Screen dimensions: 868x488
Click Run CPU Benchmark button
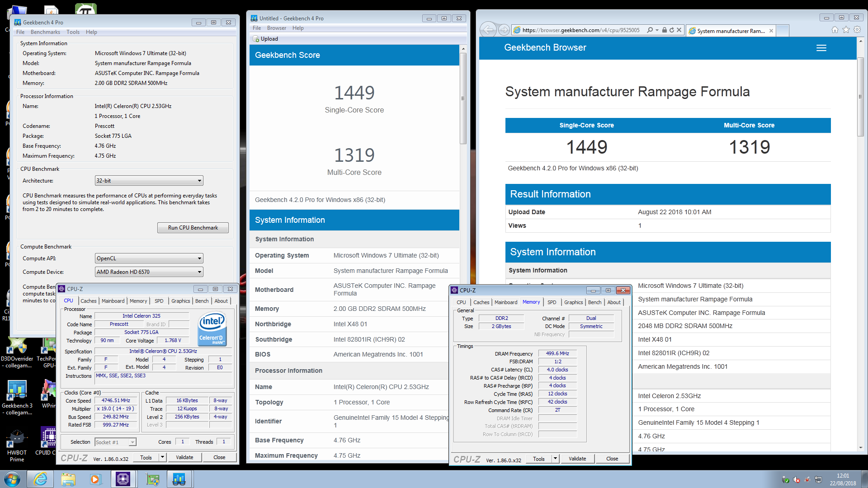click(193, 228)
